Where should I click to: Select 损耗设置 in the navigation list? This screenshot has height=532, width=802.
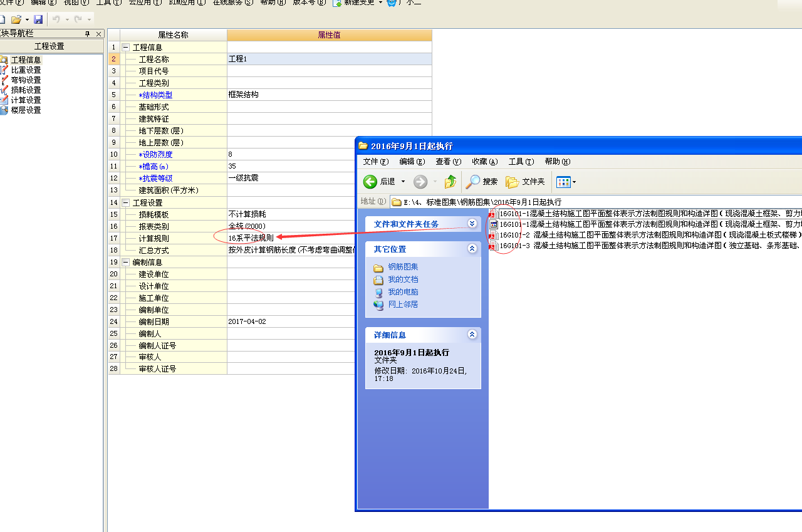point(26,90)
